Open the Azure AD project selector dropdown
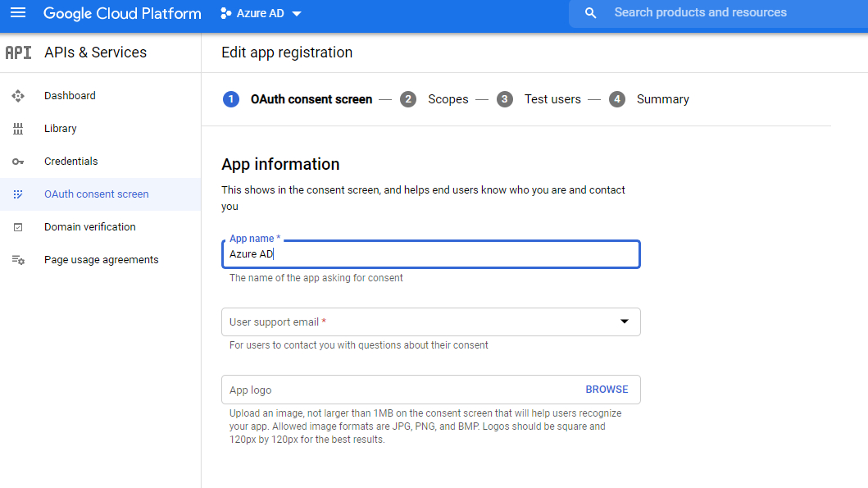This screenshot has width=868, height=488. (261, 13)
